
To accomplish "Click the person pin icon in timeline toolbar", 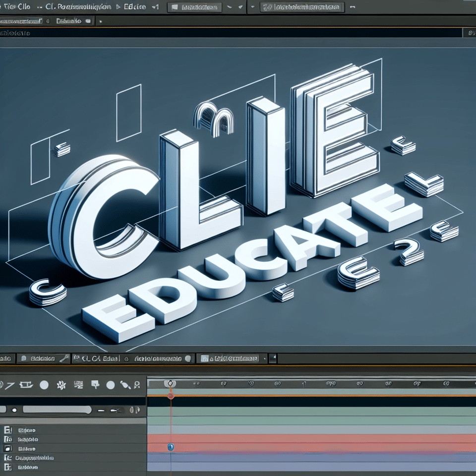I will tap(137, 385).
